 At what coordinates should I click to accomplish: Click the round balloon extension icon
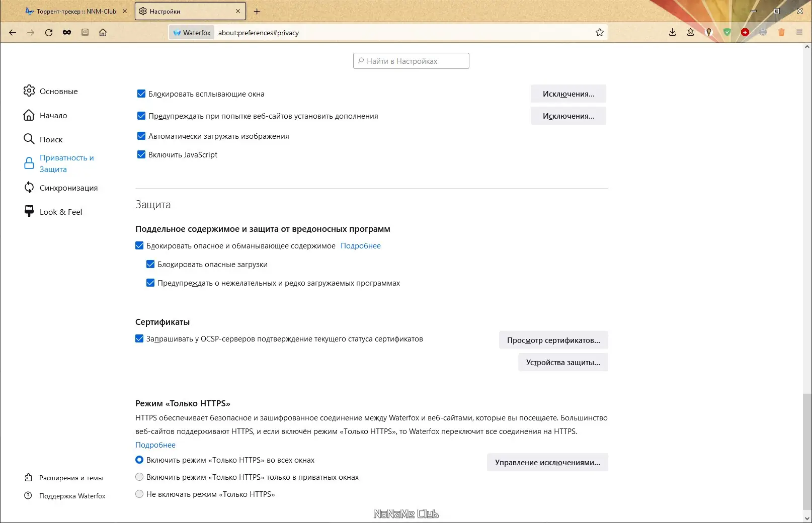click(x=709, y=33)
